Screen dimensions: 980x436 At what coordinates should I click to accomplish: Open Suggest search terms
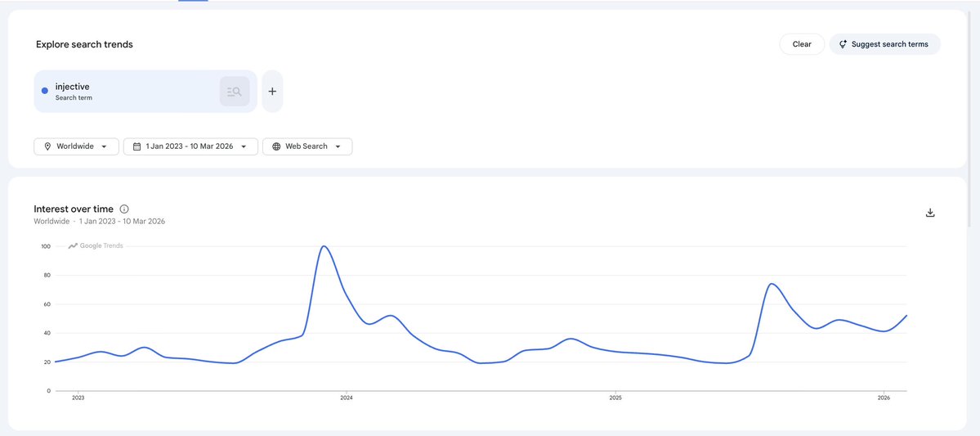(x=884, y=44)
